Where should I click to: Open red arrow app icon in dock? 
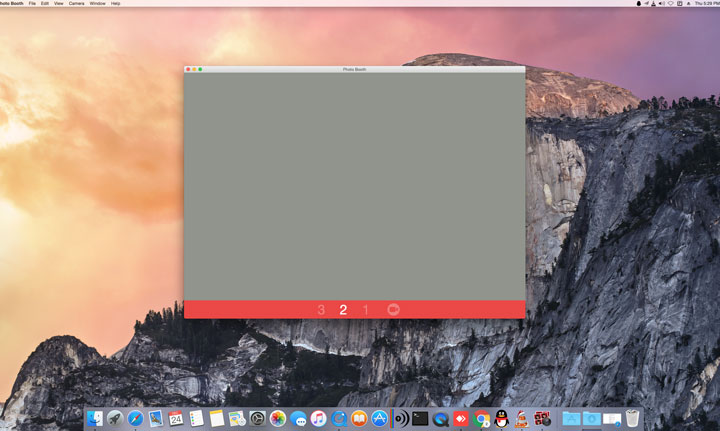point(461,419)
